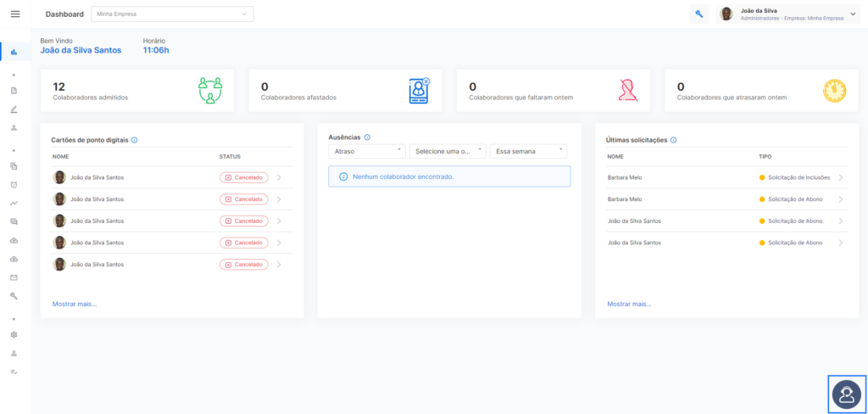
Task: Click the yellow clock late collaborators icon
Action: [x=835, y=91]
